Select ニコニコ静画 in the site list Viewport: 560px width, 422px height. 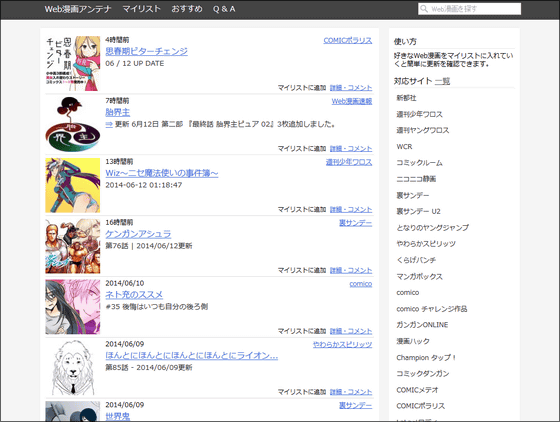(x=416, y=179)
